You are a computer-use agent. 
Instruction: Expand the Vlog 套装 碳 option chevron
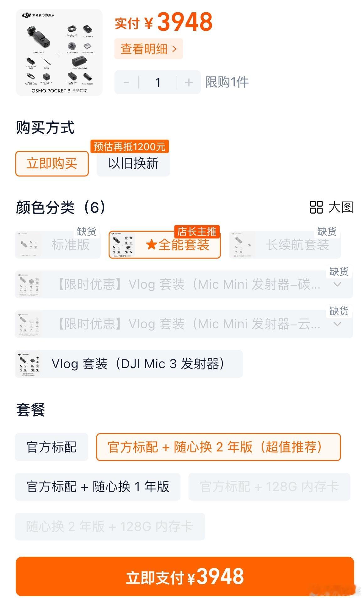coord(337,284)
